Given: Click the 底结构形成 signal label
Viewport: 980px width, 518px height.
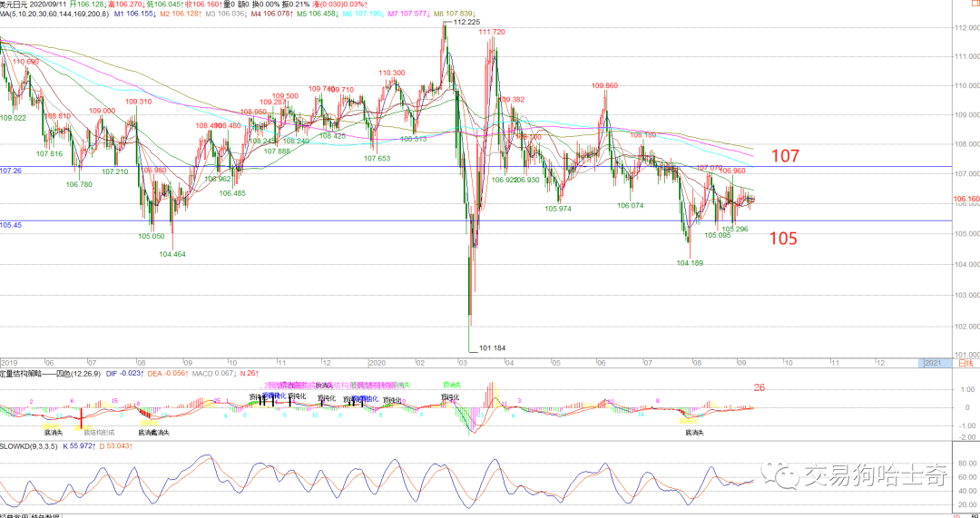Looking at the screenshot, I should pyautogui.click(x=100, y=432).
